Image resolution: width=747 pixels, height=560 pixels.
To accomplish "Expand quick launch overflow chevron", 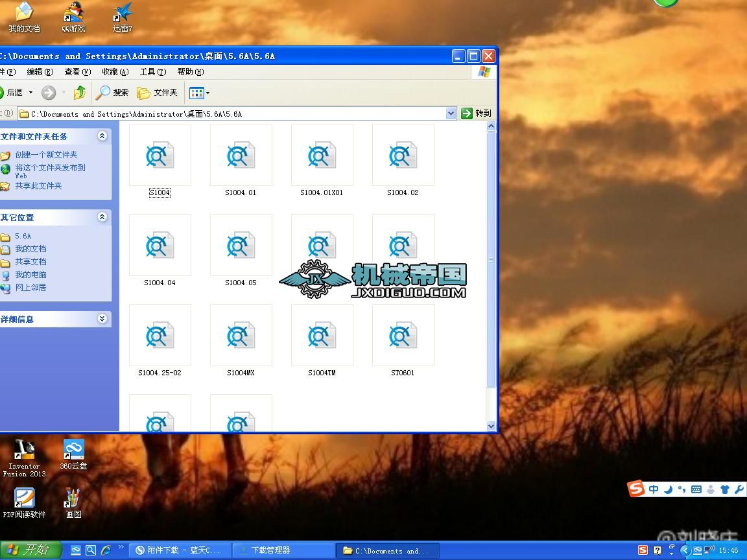I will click(121, 547).
